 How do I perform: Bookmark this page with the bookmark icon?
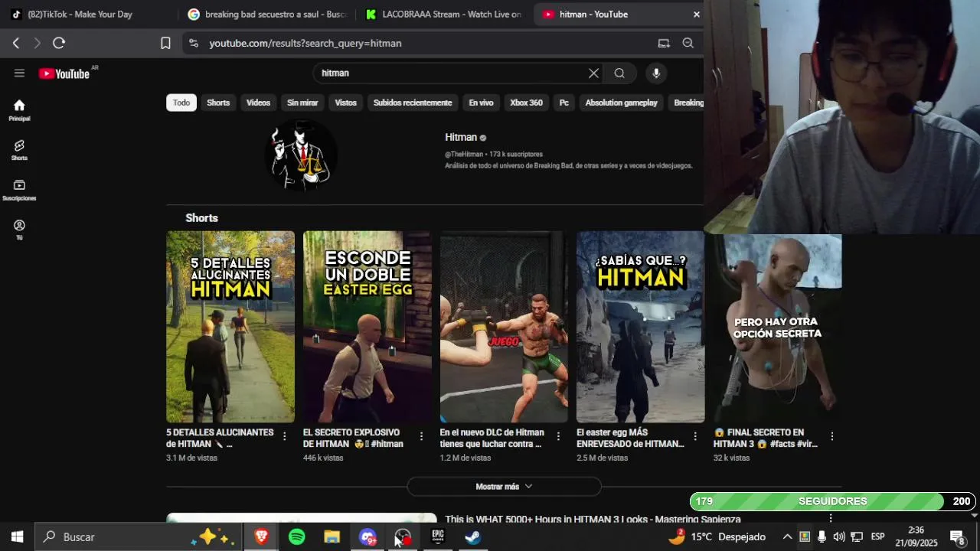coord(165,44)
